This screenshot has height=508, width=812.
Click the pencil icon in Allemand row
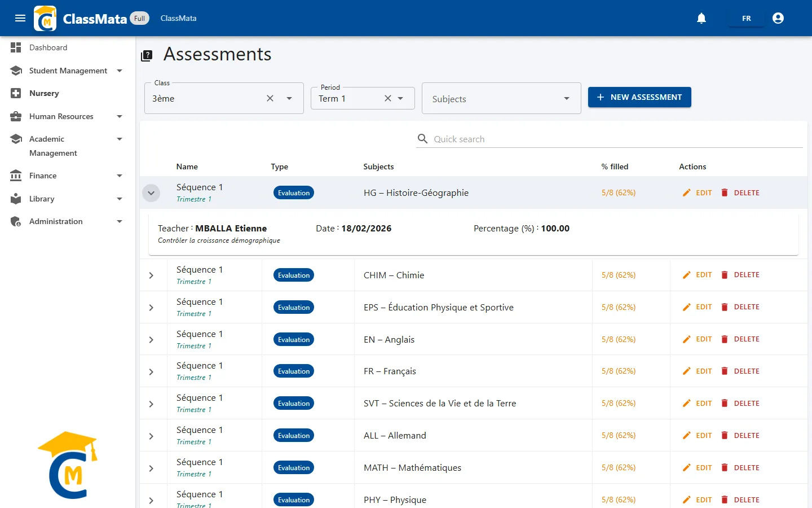[x=686, y=435]
